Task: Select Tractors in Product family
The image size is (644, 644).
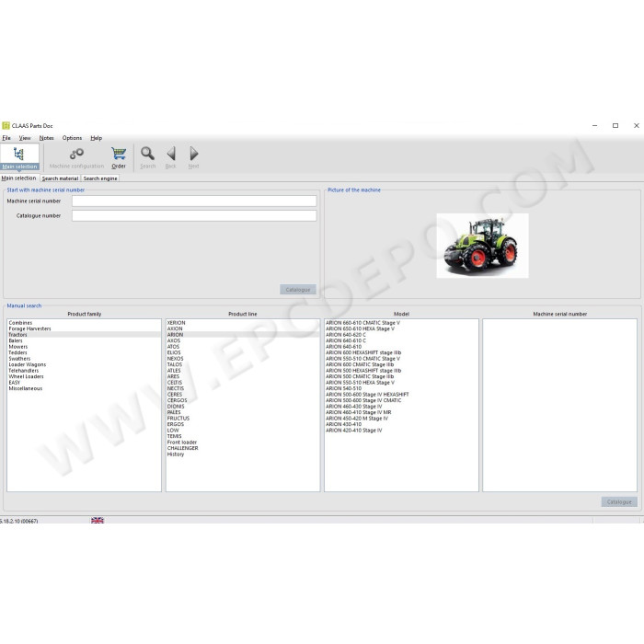Action: tap(84, 335)
